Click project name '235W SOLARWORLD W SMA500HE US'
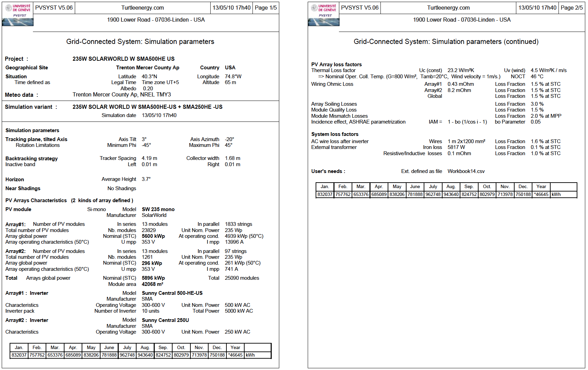 124,59
